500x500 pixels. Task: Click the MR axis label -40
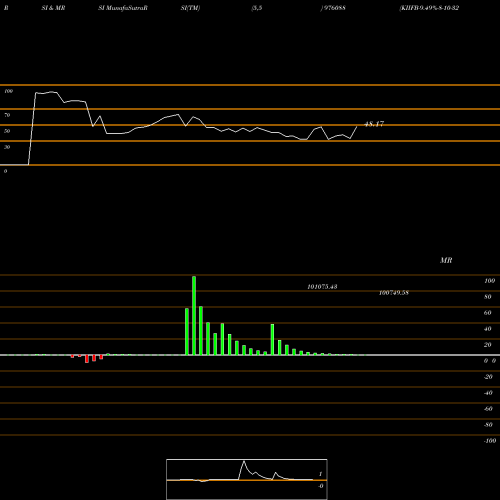[488, 393]
